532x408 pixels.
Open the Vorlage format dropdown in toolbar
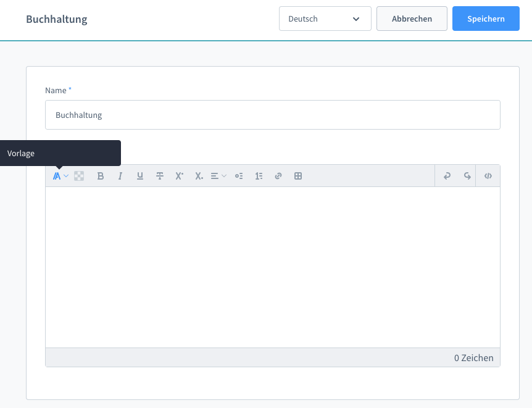coord(60,176)
